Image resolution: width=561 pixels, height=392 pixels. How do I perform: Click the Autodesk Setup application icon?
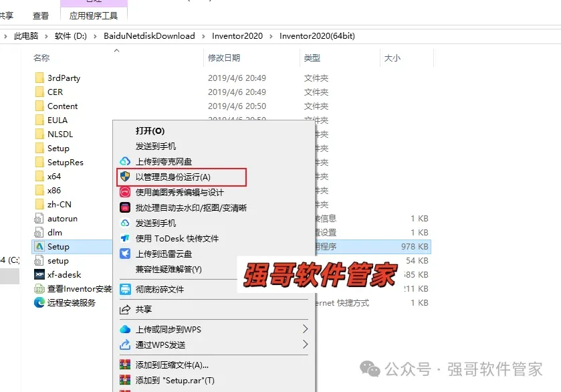tap(39, 247)
